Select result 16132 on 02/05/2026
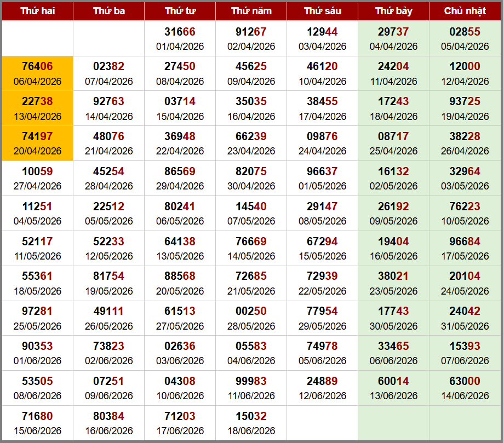The height and width of the screenshot is (443, 504). (x=393, y=179)
